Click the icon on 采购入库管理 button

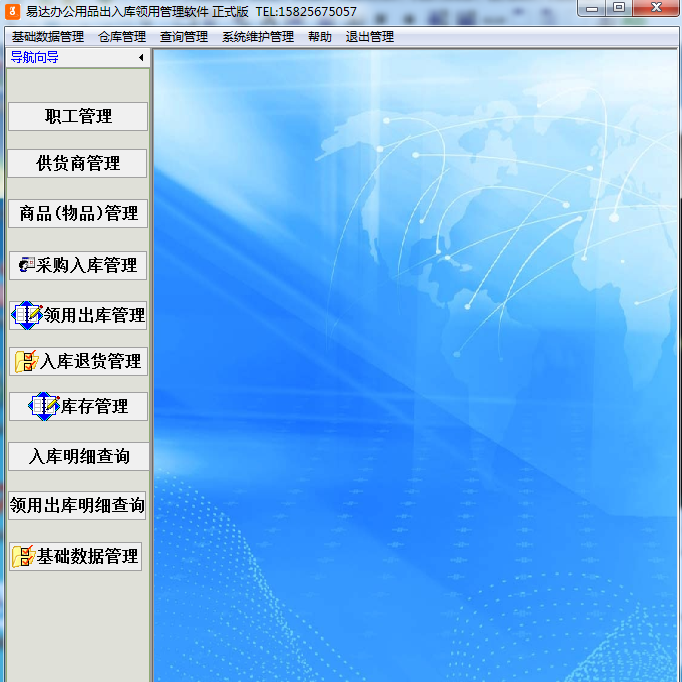coord(27,264)
